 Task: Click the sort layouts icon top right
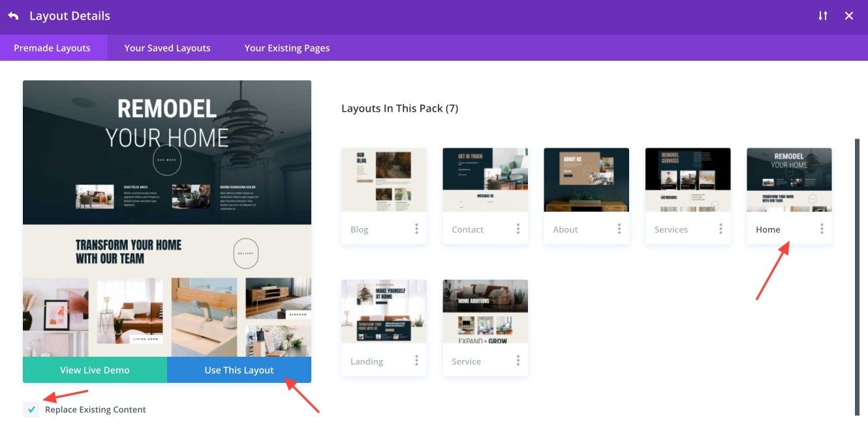822,15
